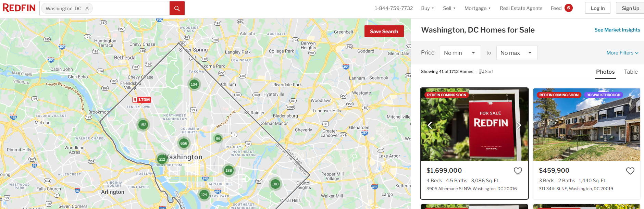
Task: Open the Buy menu
Action: [x=428, y=8]
